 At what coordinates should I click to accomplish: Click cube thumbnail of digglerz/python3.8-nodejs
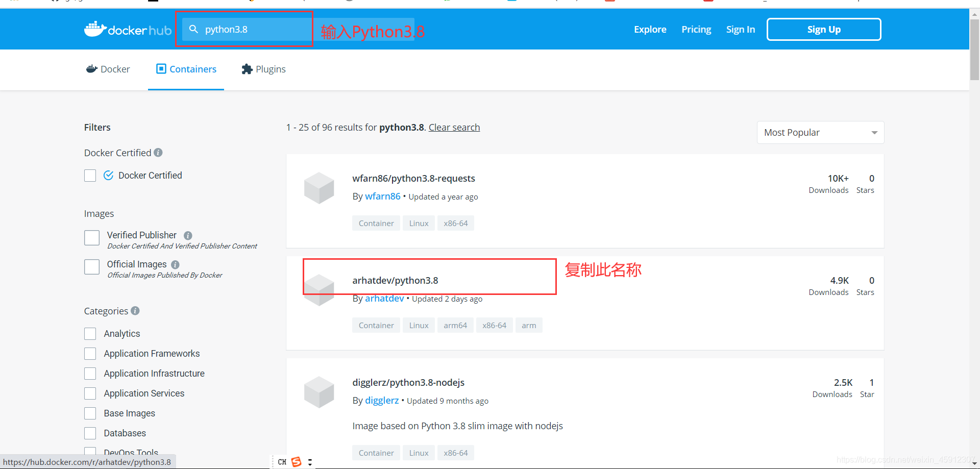[x=319, y=392]
